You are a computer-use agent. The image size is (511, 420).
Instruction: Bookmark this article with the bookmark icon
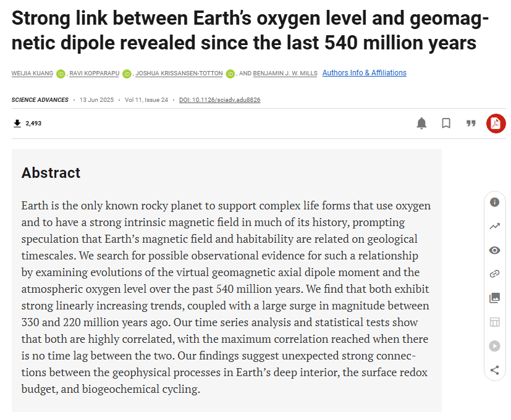(x=446, y=123)
